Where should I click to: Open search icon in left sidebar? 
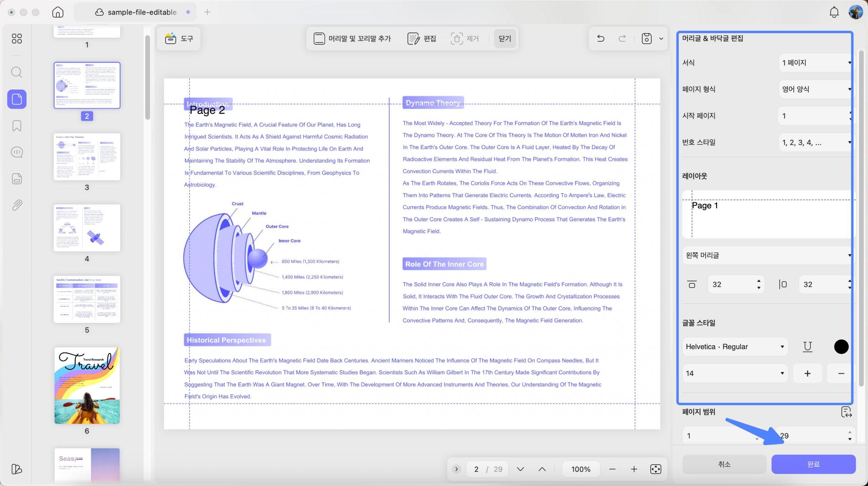pyautogui.click(x=17, y=72)
